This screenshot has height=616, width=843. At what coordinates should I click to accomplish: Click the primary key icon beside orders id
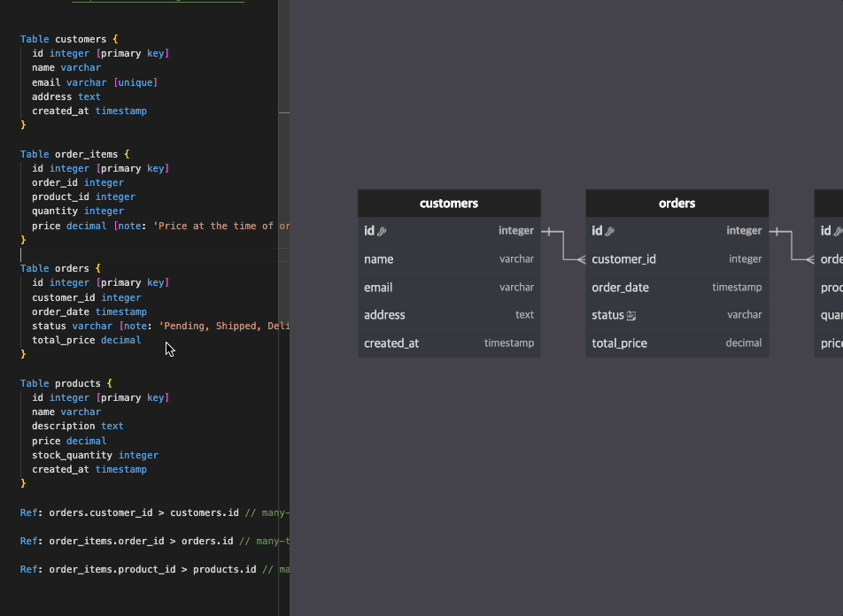coord(607,230)
